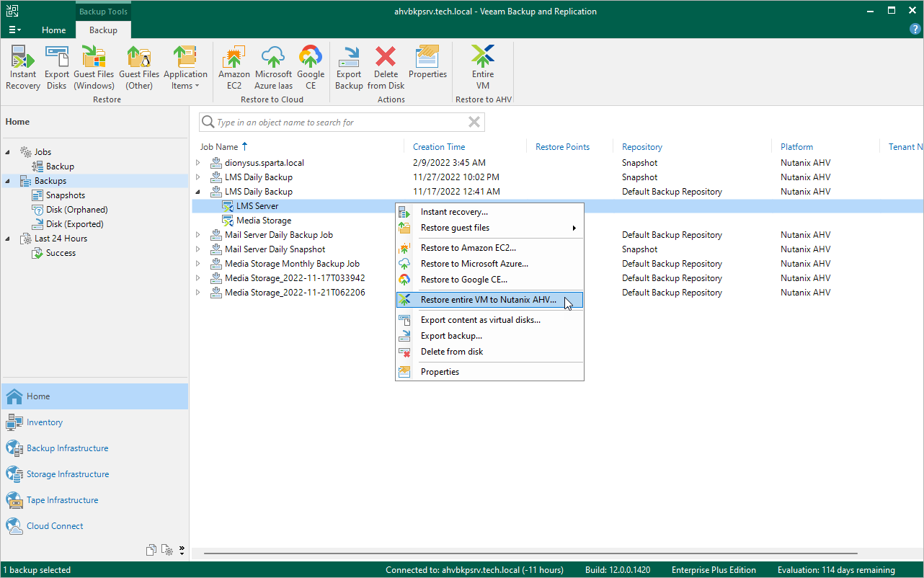This screenshot has height=578, width=924.
Task: Click the Amazon EC2 restore icon
Action: pyautogui.click(x=234, y=67)
